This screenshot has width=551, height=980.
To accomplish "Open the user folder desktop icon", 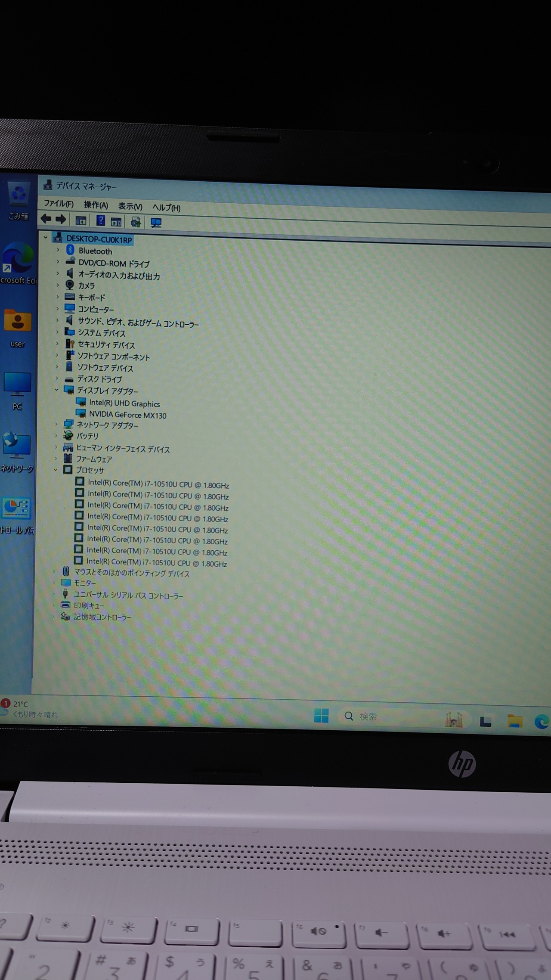I will click(x=18, y=328).
